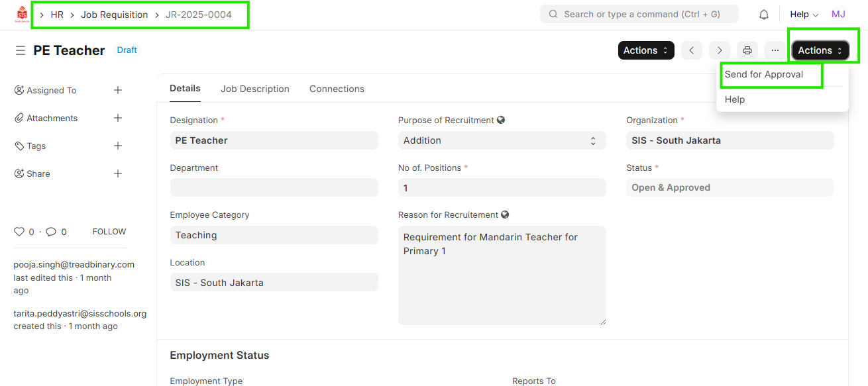The width and height of the screenshot is (868, 386).
Task: Switch to the Job Description tab
Action: tap(255, 89)
